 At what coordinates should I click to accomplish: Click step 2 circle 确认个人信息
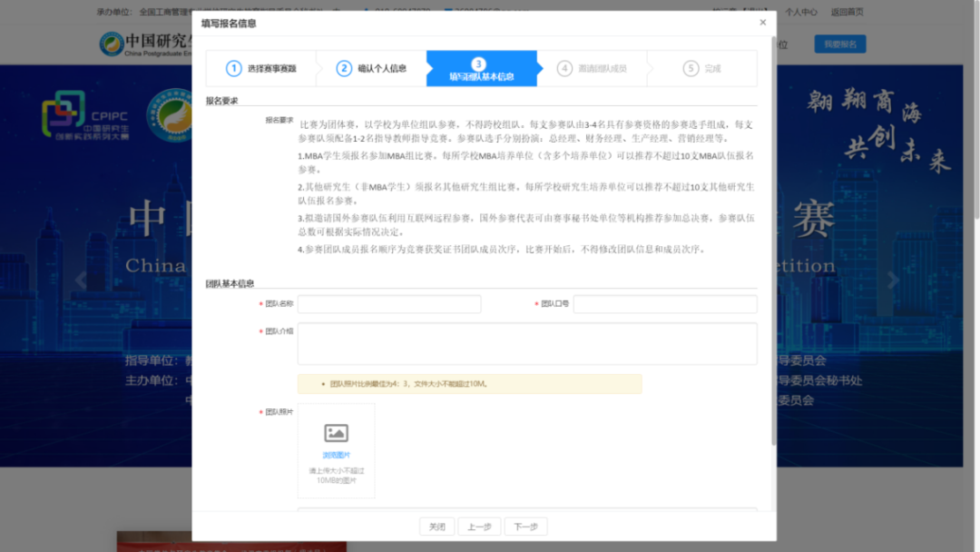(344, 68)
